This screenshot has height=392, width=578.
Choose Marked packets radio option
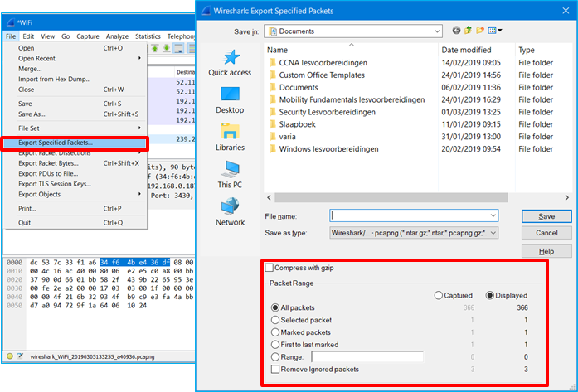click(x=275, y=332)
